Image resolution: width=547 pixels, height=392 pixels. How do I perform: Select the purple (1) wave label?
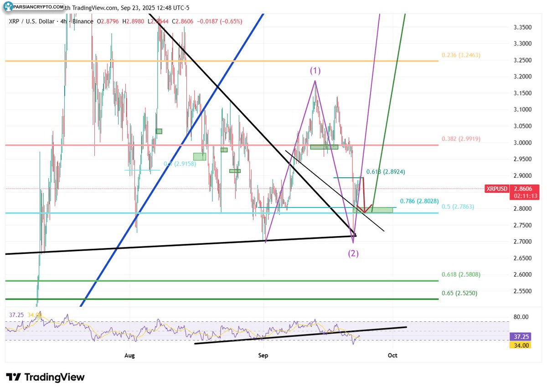(315, 71)
